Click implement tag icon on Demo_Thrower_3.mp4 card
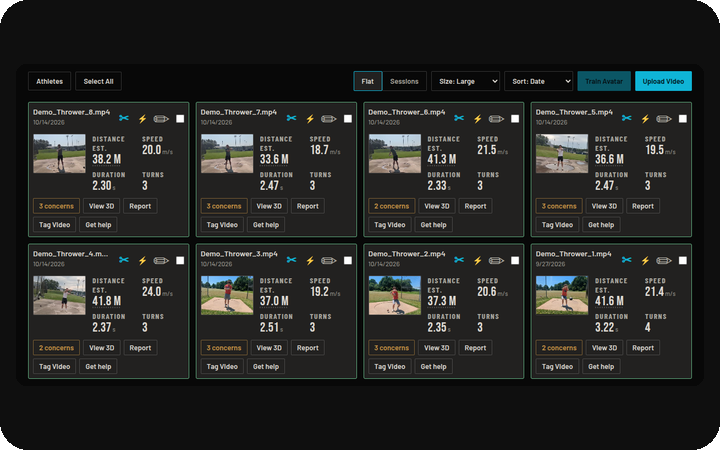The image size is (720, 450). point(328,261)
